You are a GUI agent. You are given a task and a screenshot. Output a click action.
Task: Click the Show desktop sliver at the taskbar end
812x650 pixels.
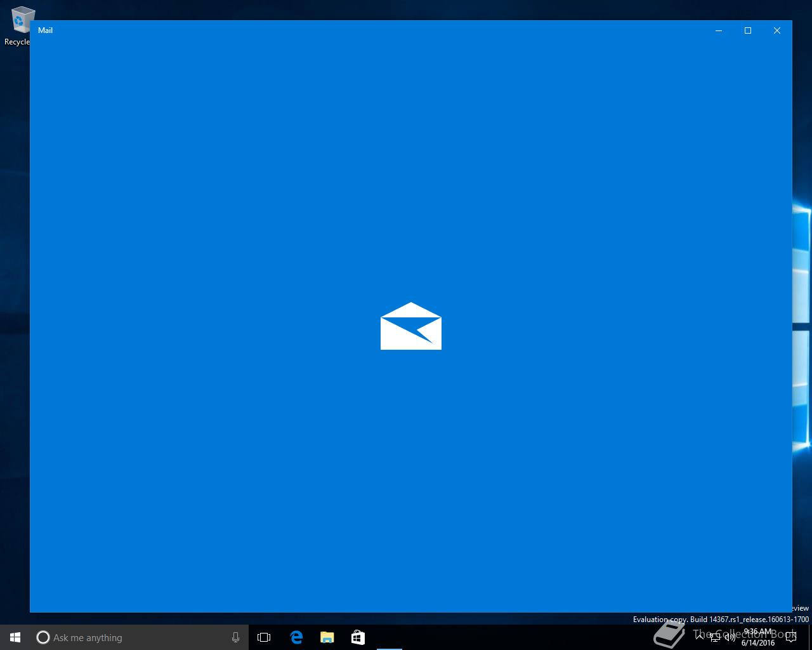[x=810, y=637]
